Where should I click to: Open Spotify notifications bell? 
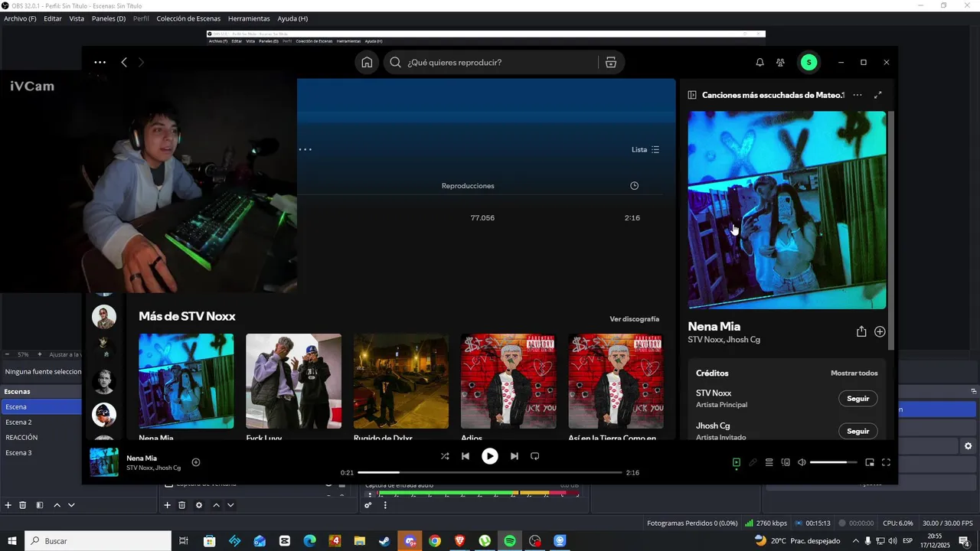pos(759,63)
